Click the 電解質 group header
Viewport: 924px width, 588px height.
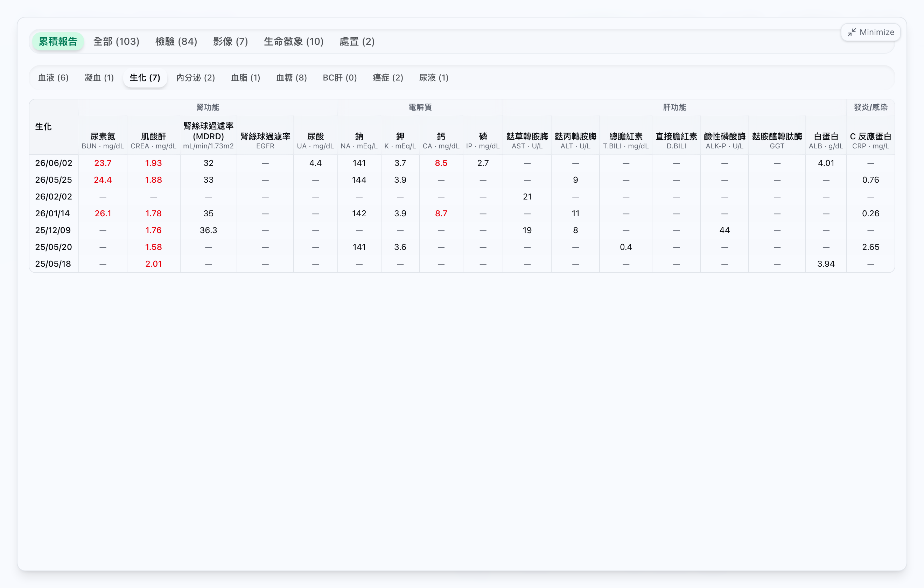point(420,107)
